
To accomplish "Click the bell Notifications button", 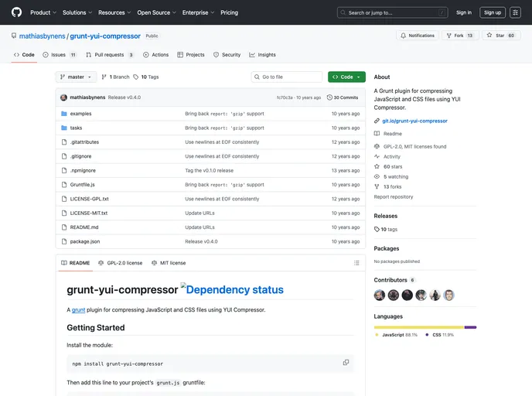I will click(x=418, y=36).
